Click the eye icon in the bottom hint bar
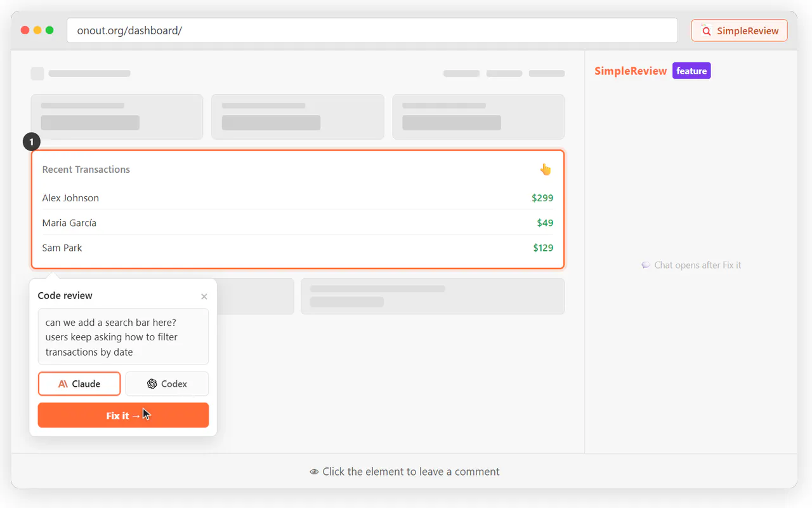The width and height of the screenshot is (812, 508). [314, 472]
